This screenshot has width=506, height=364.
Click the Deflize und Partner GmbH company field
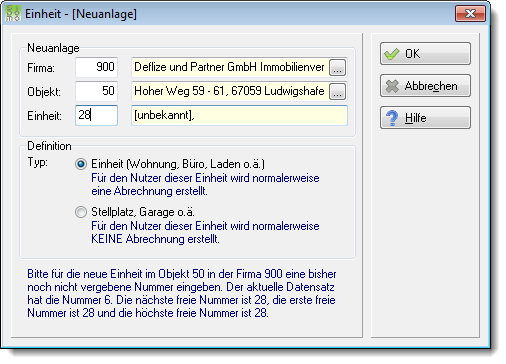(x=230, y=67)
